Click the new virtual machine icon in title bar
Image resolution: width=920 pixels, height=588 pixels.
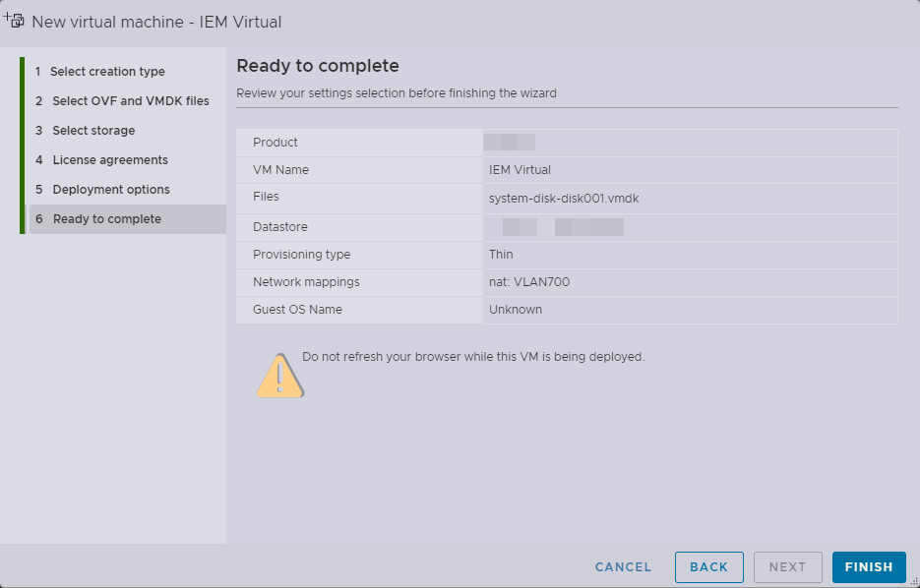point(14,19)
